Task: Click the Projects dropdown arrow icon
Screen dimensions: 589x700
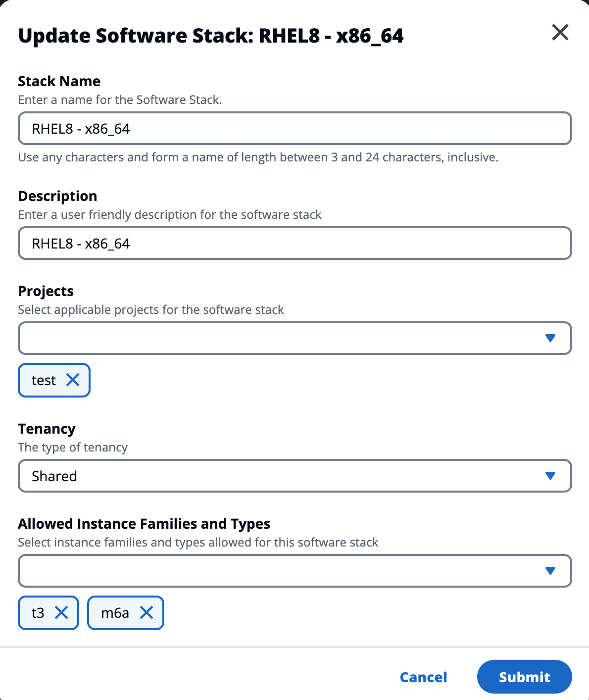Action: click(x=550, y=338)
